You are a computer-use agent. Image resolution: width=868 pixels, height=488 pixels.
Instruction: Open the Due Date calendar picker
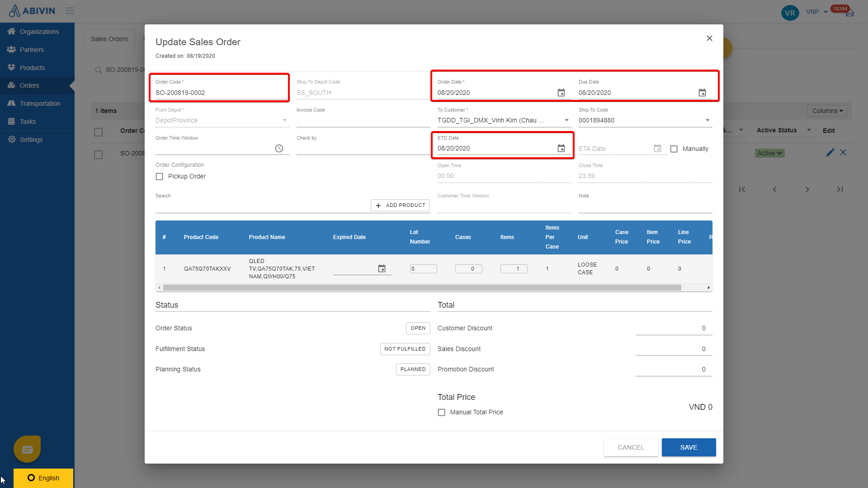point(702,93)
